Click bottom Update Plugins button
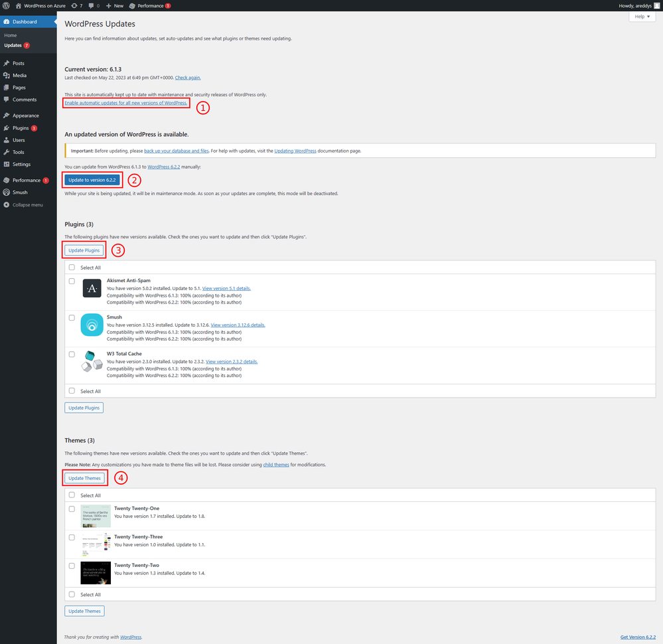The width and height of the screenshot is (663, 644). [84, 408]
